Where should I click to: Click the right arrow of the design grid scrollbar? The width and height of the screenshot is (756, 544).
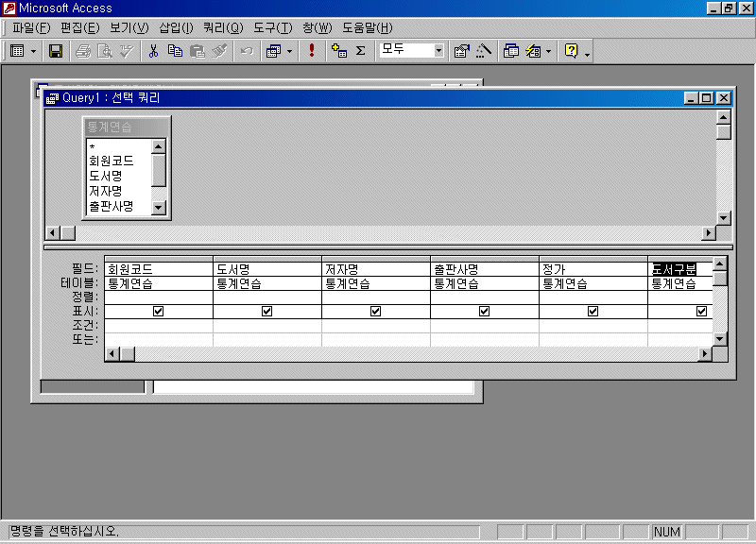point(705,354)
